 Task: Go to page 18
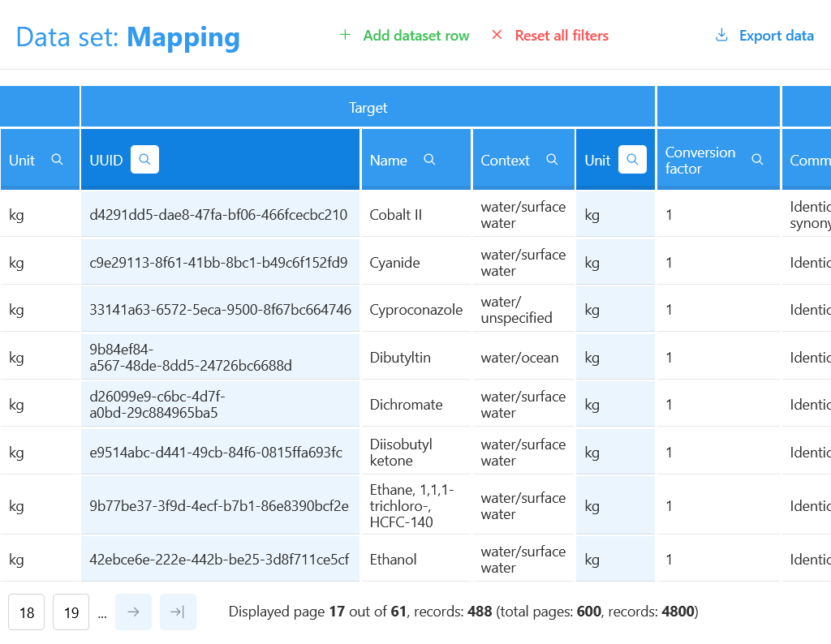click(x=27, y=612)
